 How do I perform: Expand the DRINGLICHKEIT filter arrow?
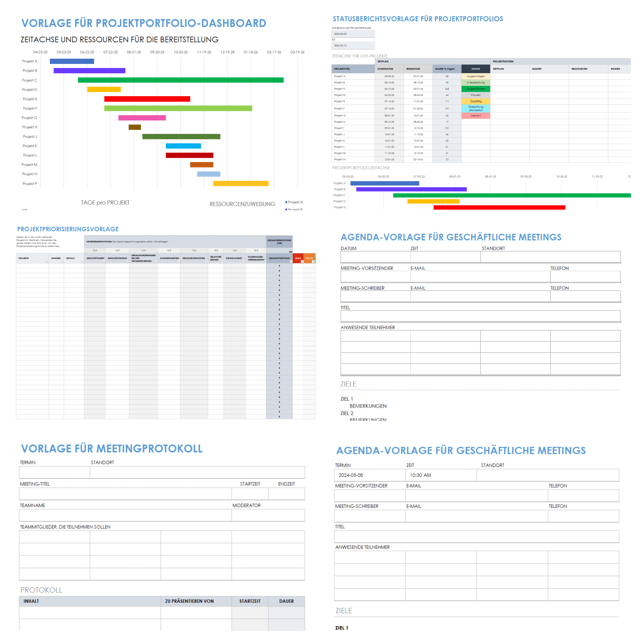[244, 262]
